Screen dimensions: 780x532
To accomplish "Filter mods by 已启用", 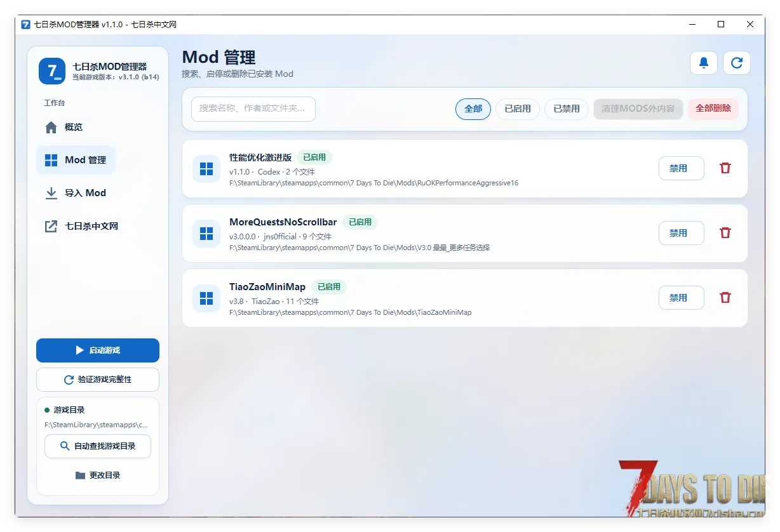I will [518, 109].
